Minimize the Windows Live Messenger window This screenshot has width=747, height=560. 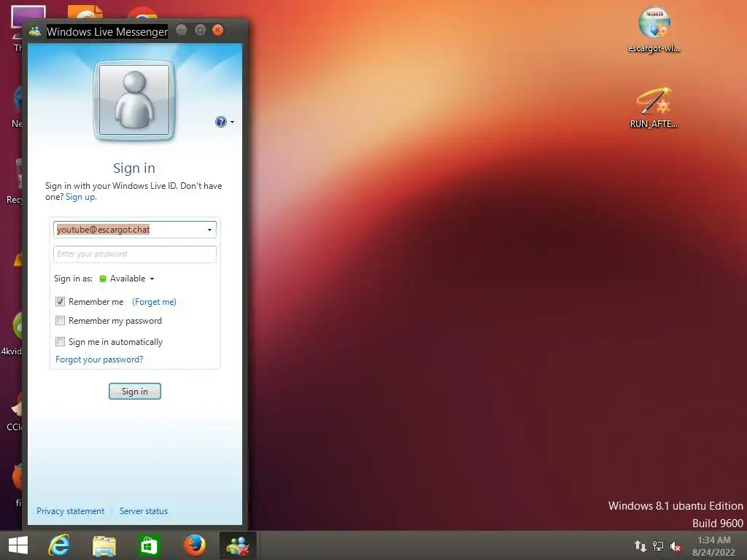tap(182, 30)
